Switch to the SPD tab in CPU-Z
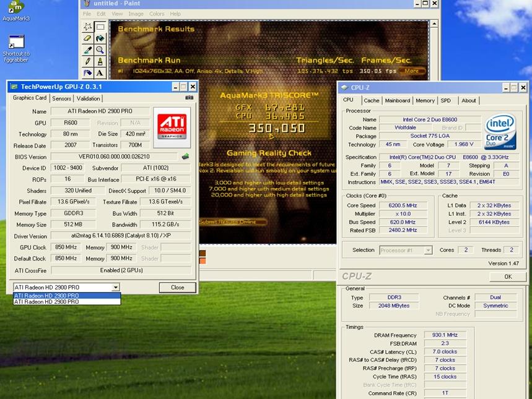The height and width of the screenshot is (399, 532). (446, 100)
